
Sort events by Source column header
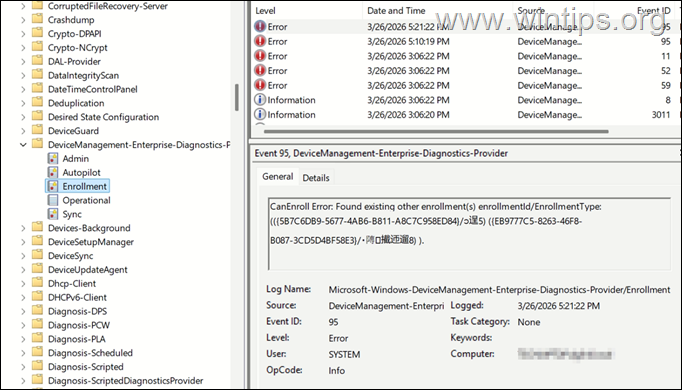click(531, 10)
